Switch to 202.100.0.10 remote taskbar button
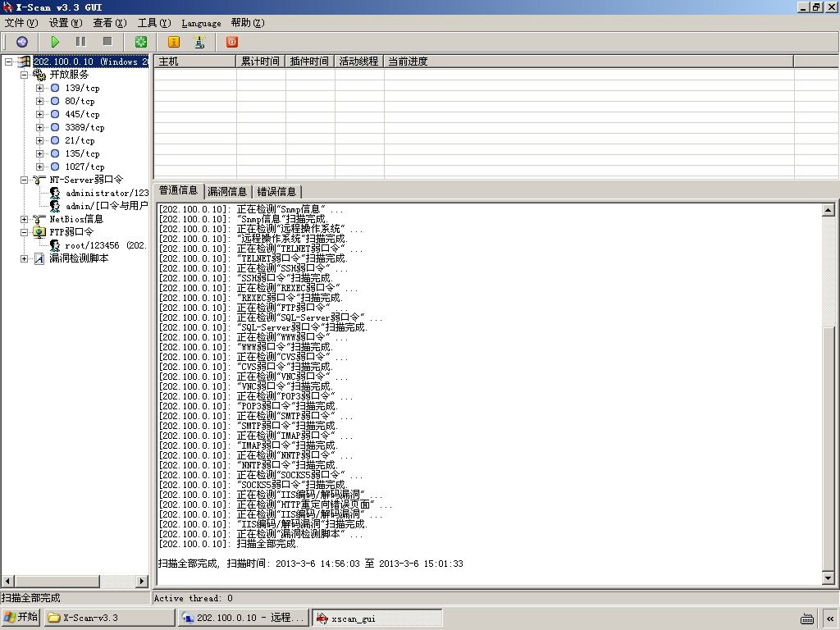The width and height of the screenshot is (840, 630). (244, 618)
